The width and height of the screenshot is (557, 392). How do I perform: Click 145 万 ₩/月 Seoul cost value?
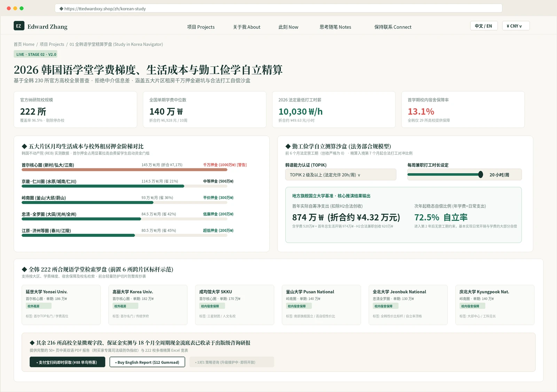pyautogui.click(x=162, y=165)
